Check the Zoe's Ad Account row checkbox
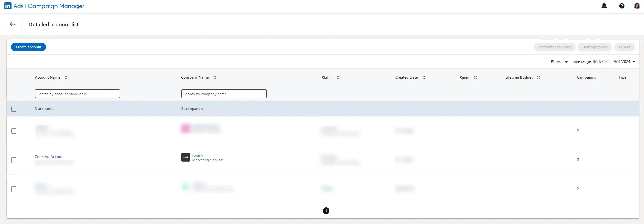Image resolution: width=644 pixels, height=224 pixels. [14, 160]
